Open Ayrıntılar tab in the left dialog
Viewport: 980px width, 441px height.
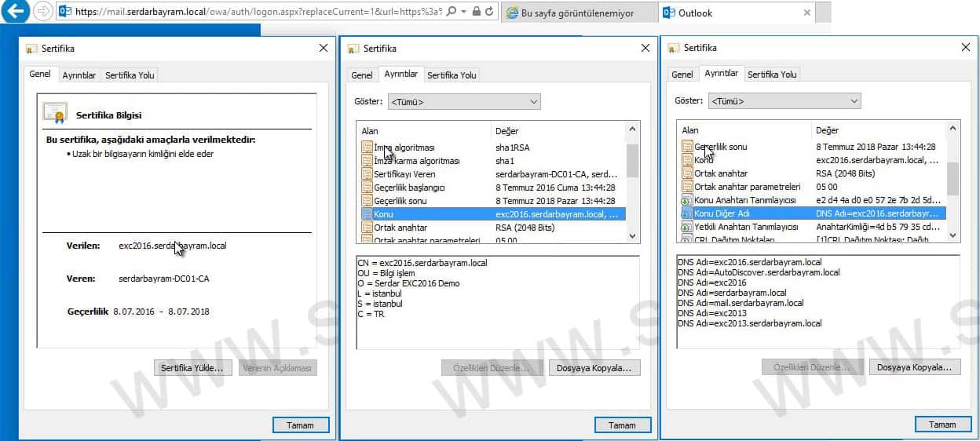79,75
